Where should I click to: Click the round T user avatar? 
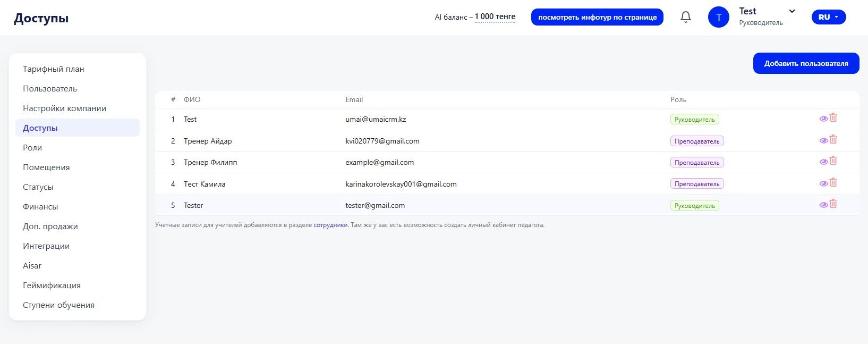[719, 17]
